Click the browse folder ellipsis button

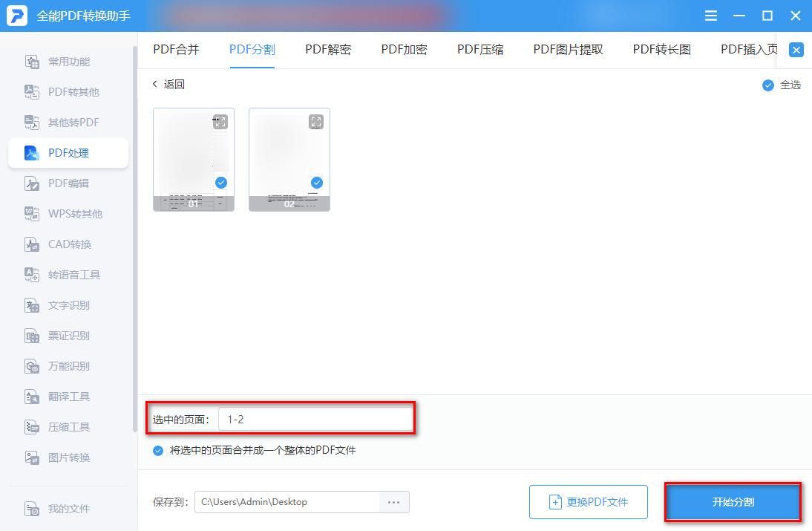393,502
